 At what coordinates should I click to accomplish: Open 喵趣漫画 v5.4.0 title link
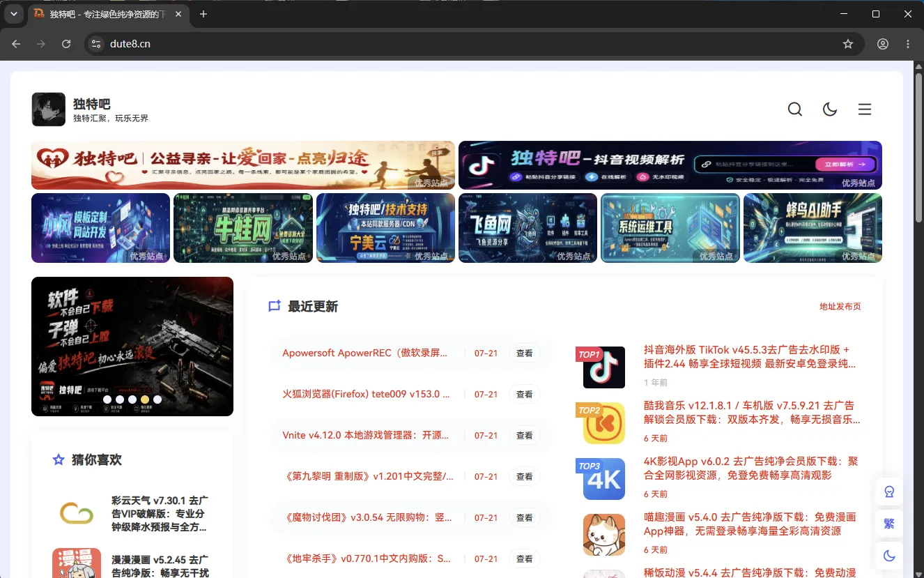coord(750,524)
